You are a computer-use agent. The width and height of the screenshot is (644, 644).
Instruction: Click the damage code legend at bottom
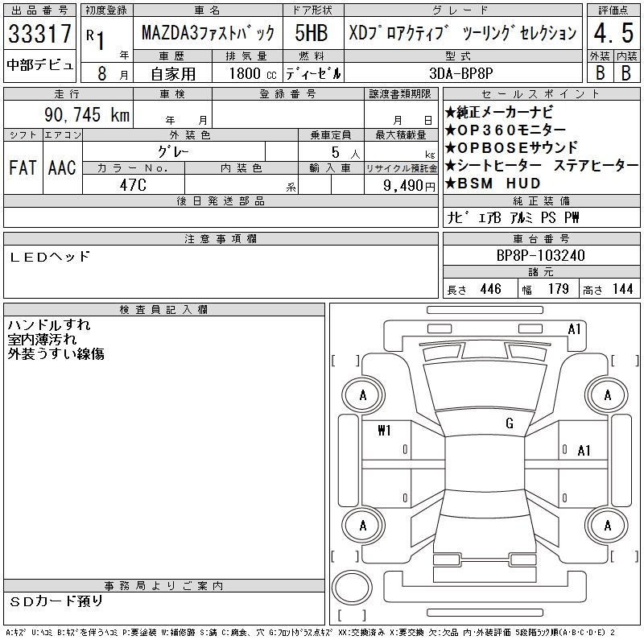pos(311,633)
